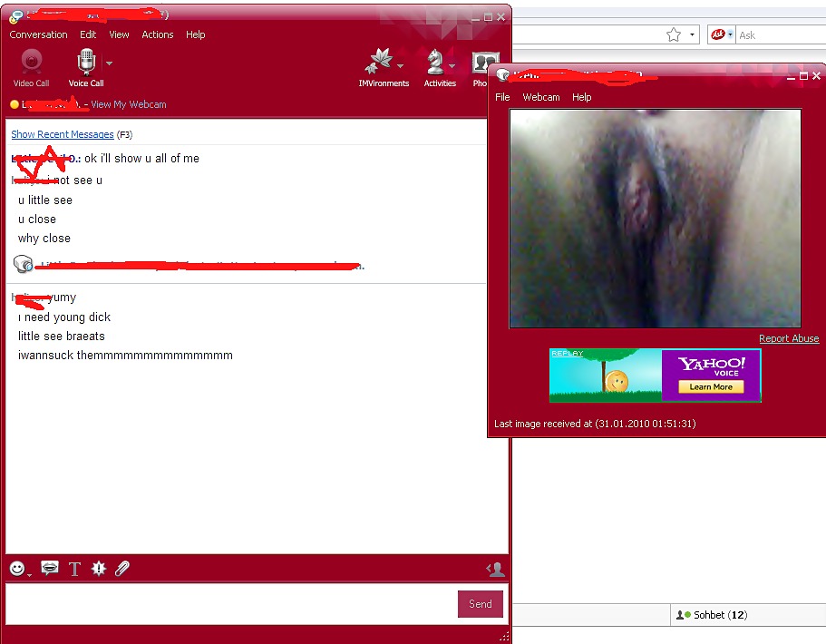Open Help menu in the chat window
Image resolution: width=826 pixels, height=644 pixels.
point(196,34)
